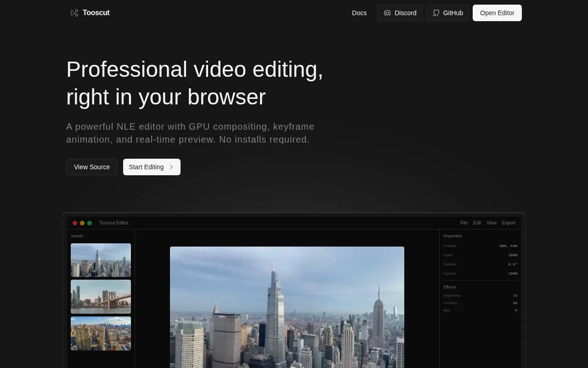The image size is (588, 368).
Task: Open the Edit menu in editor preview
Action: point(477,223)
